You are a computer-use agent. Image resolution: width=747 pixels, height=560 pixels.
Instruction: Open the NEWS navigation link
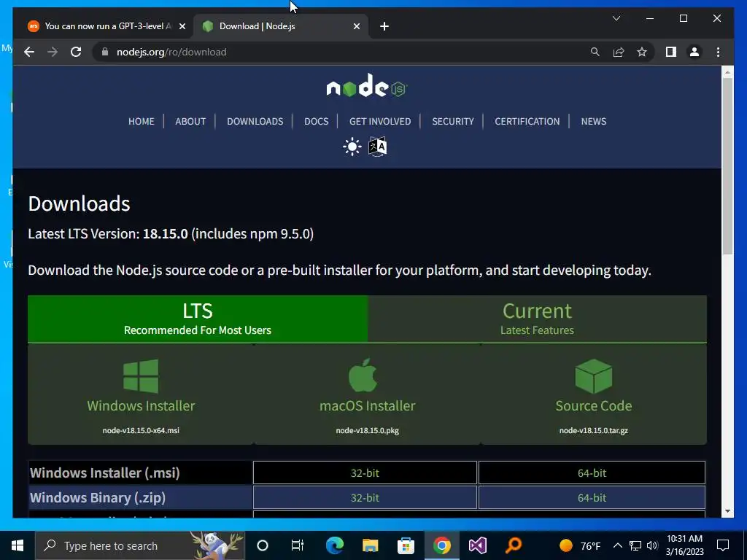(594, 122)
